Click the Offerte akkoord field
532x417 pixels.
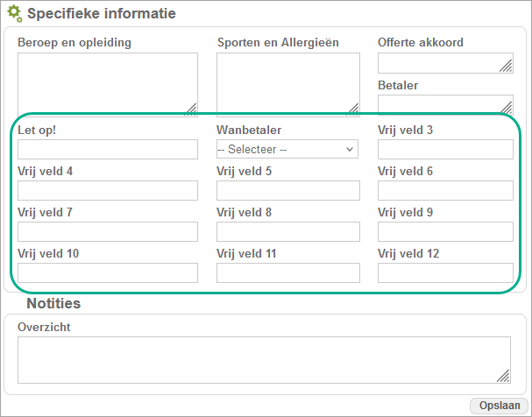444,63
